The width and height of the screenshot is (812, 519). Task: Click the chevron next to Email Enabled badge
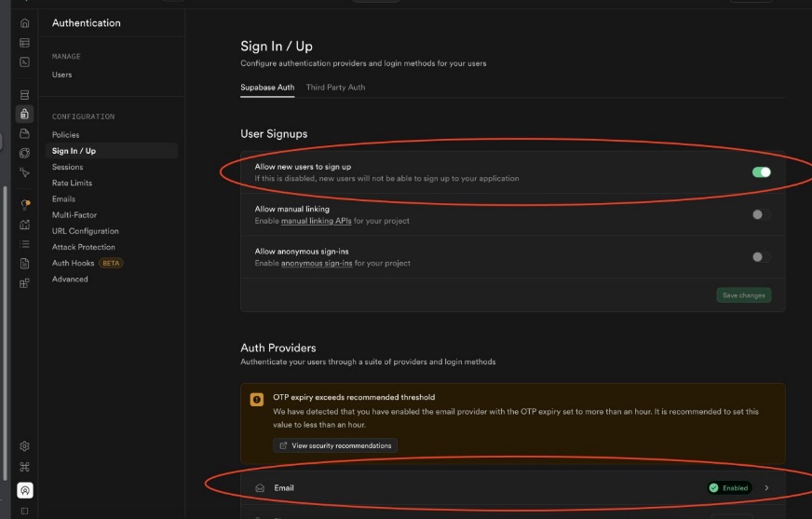coord(766,487)
